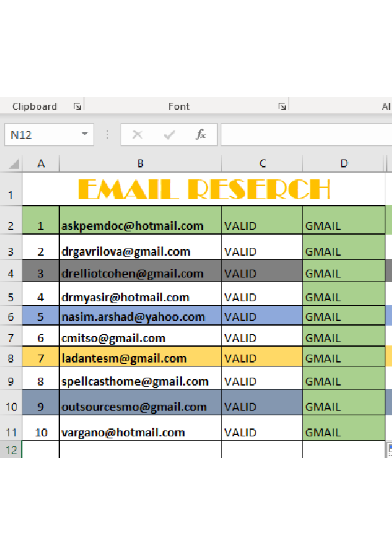Select cell askpemdoc@hotmail.com
Image resolution: width=392 pixels, height=555 pixels.
coord(140,220)
